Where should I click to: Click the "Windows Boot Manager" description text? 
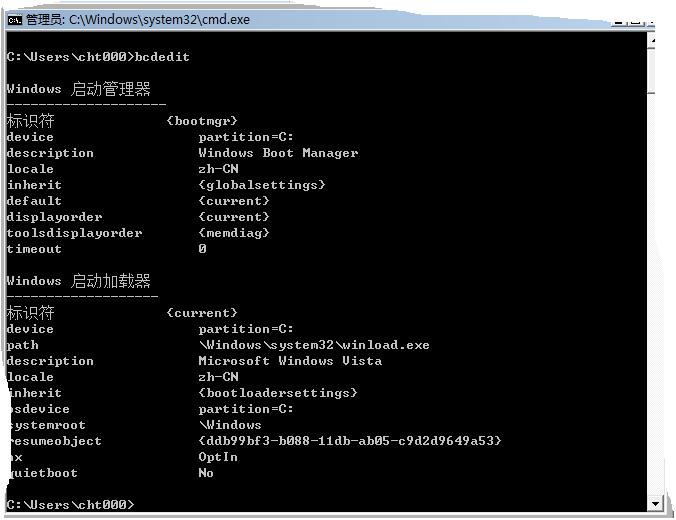coord(278,153)
